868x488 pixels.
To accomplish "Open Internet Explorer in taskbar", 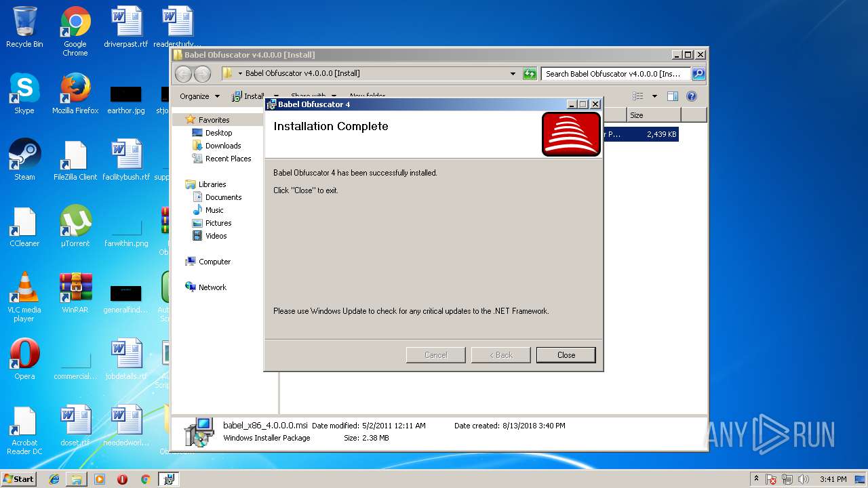I will tap(54, 479).
